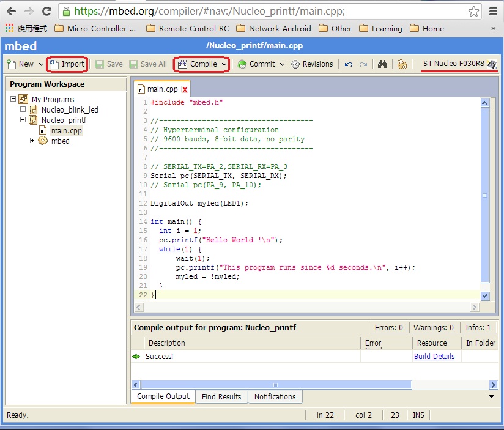Screen dimensions: 504x430
Task: Click the compile output scroll left arrow
Action: point(135,385)
